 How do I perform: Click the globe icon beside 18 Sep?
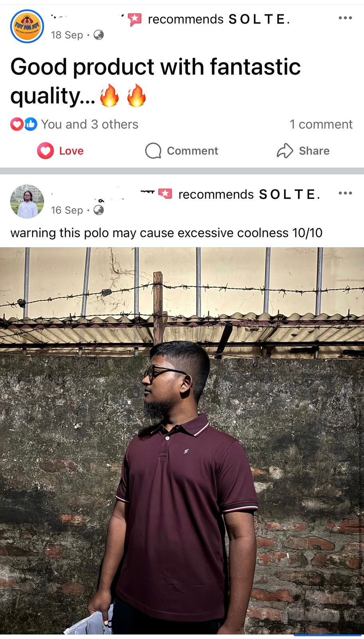click(99, 35)
